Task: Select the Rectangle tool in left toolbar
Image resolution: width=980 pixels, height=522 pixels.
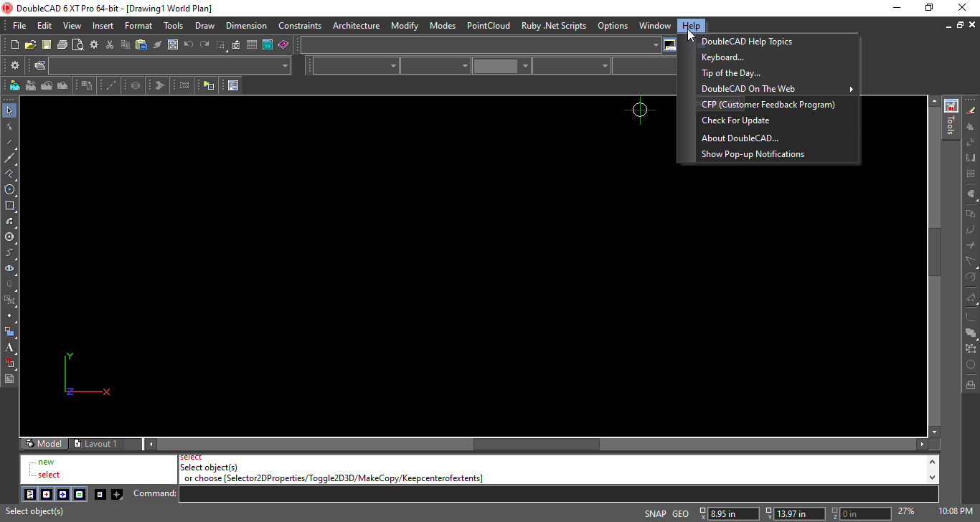Action: pyautogui.click(x=9, y=205)
